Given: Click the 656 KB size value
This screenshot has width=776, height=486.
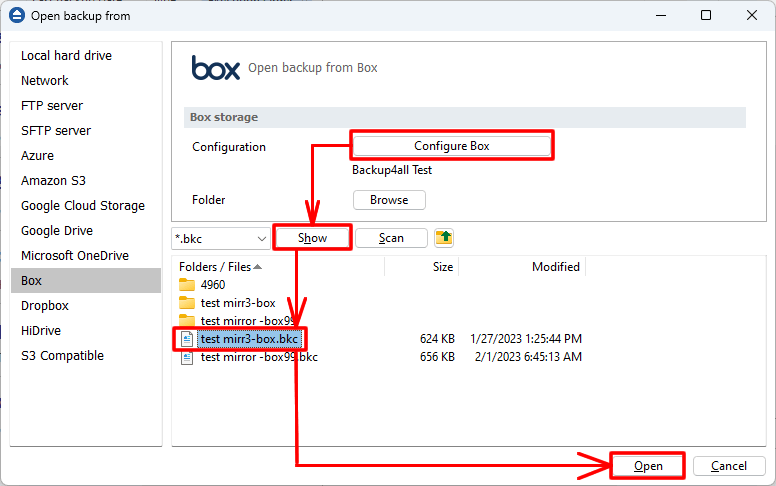Looking at the screenshot, I should pos(437,357).
